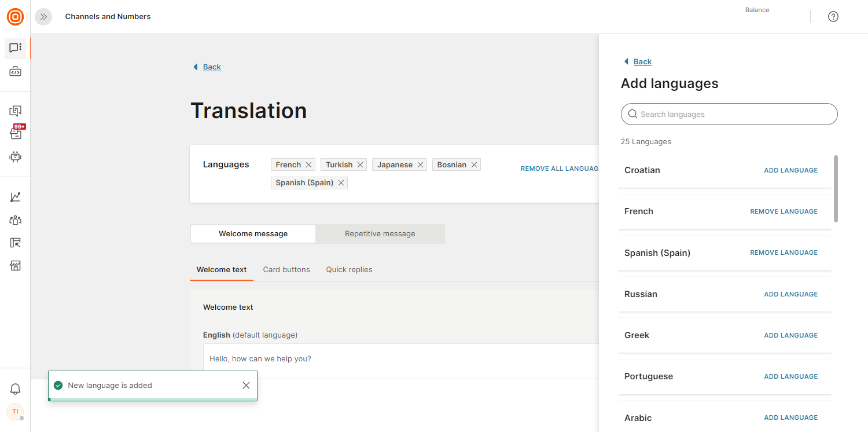The width and height of the screenshot is (868, 432).
Task: Click the TI user avatar
Action: [15, 411]
